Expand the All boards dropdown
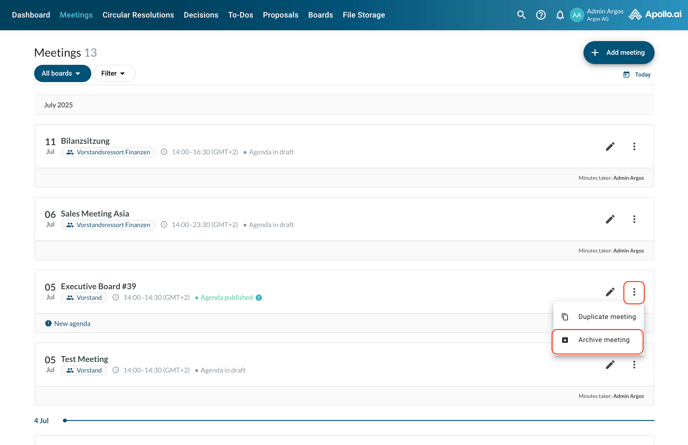The width and height of the screenshot is (688, 445). click(x=62, y=73)
